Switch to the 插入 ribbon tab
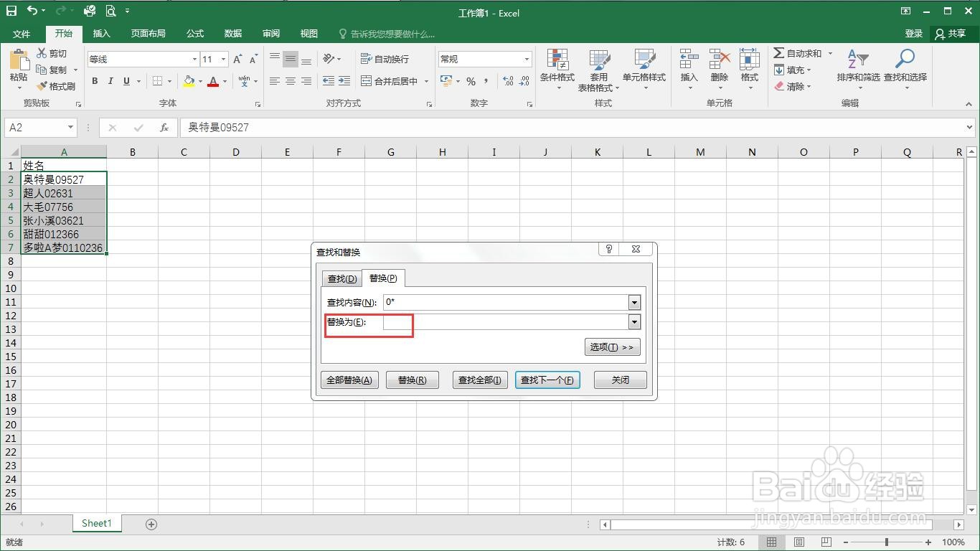 pyautogui.click(x=101, y=33)
